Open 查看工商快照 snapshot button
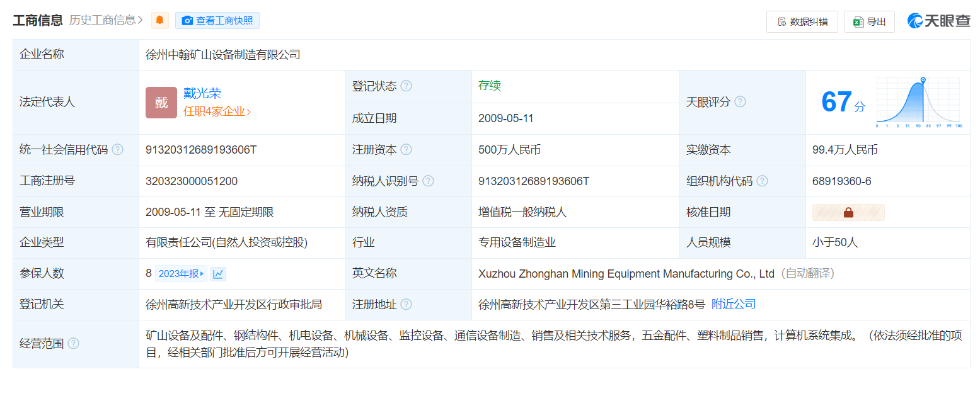 click(217, 20)
